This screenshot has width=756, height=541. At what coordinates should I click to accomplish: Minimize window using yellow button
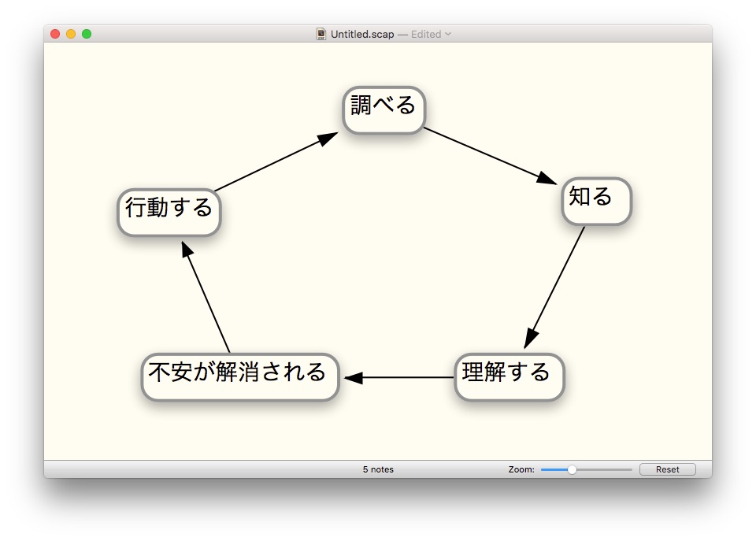click(x=71, y=34)
